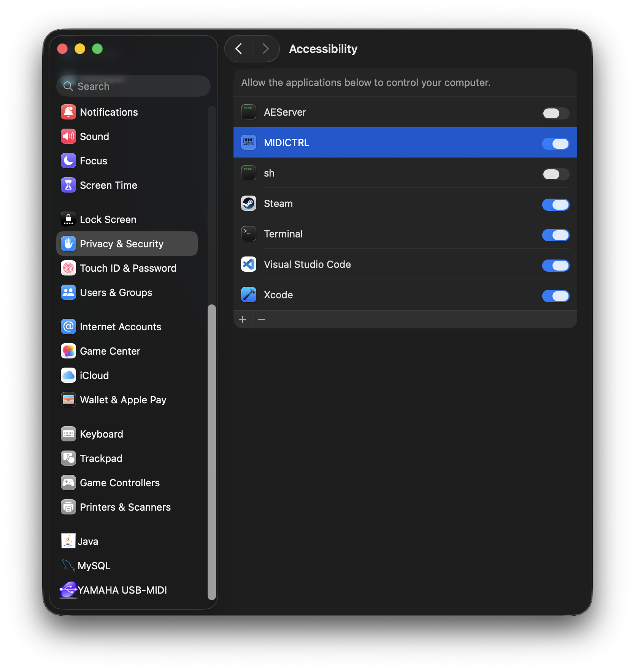Remove selected app using minus button
The height and width of the screenshot is (672, 635).
(x=261, y=319)
